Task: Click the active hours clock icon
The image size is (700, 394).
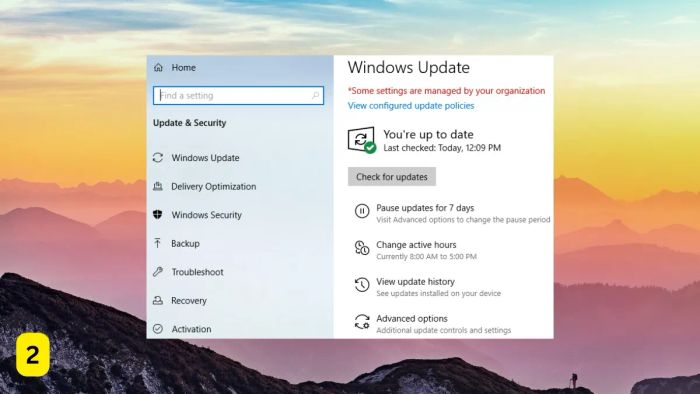Action: (x=362, y=248)
